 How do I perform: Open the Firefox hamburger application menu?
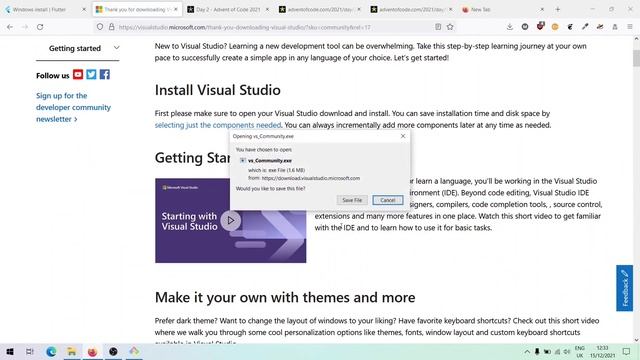pyautogui.click(x=630, y=27)
